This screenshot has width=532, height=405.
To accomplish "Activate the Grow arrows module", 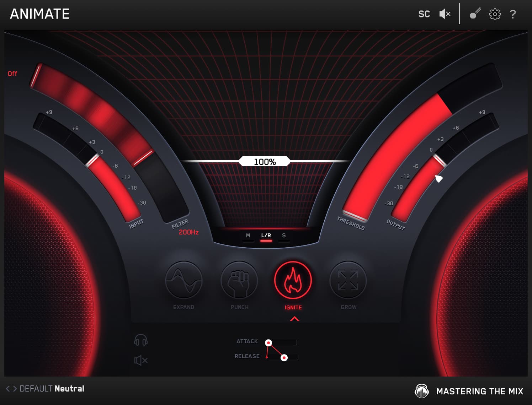I will [348, 280].
